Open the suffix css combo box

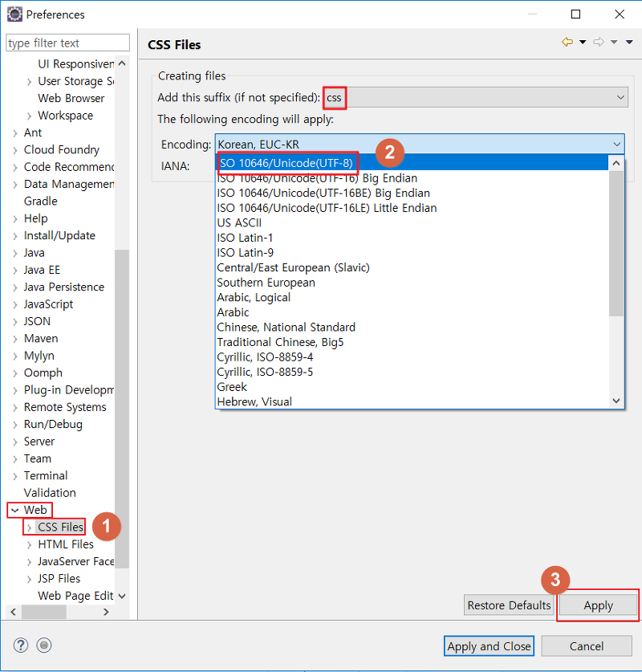[475, 98]
